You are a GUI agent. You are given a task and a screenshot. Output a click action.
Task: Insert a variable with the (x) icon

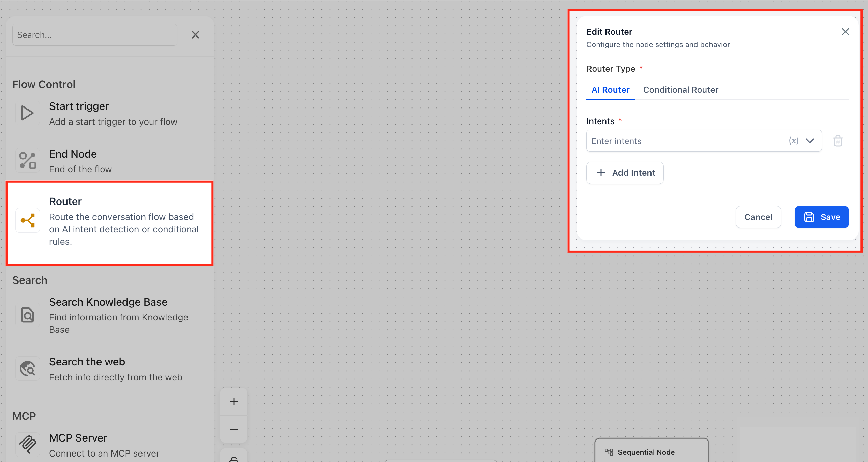[793, 141]
